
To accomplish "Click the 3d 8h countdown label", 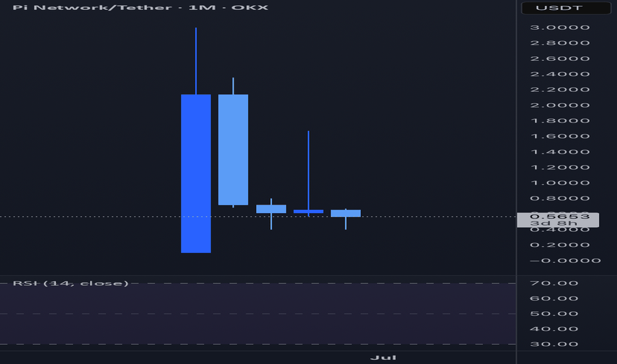I will (553, 224).
